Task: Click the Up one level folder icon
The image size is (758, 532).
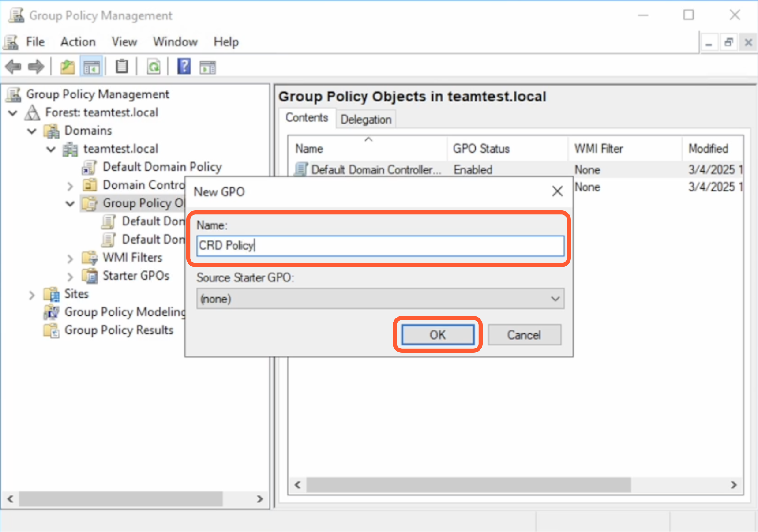Action: click(68, 67)
